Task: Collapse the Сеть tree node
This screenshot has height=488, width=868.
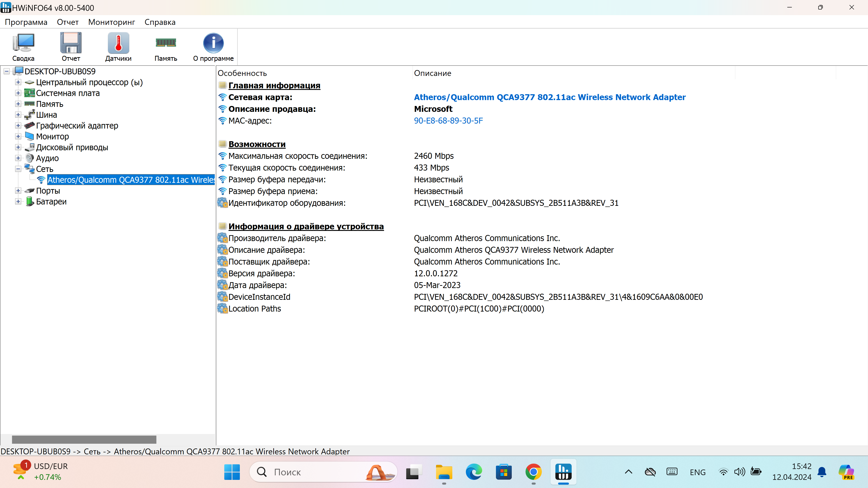Action: [18, 169]
